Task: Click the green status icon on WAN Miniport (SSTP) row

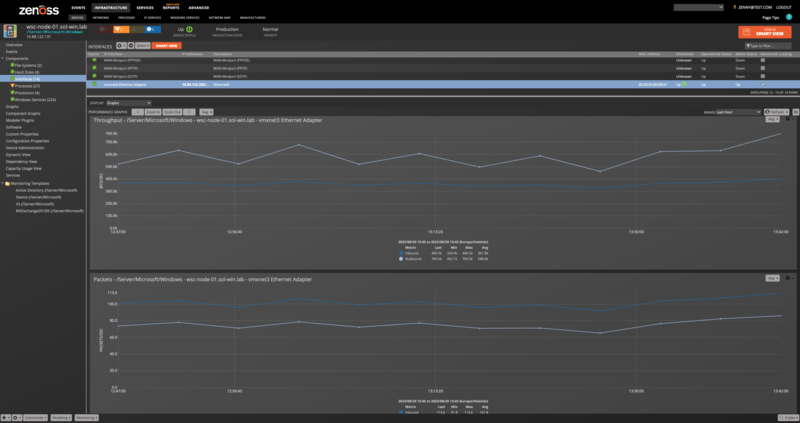Action: click(x=94, y=76)
